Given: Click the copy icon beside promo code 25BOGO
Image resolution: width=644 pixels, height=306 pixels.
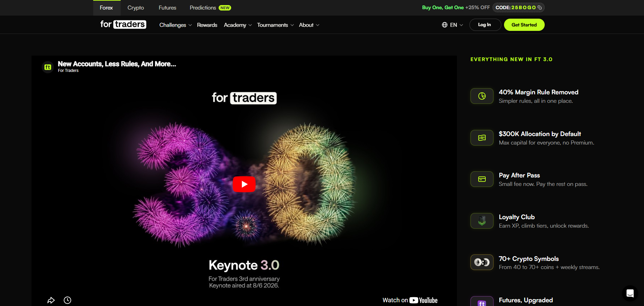Looking at the screenshot, I should 540,7.
